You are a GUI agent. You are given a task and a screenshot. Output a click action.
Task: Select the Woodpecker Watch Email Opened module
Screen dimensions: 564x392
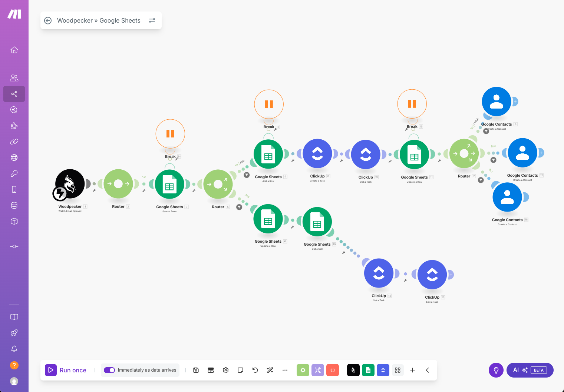[70, 184]
